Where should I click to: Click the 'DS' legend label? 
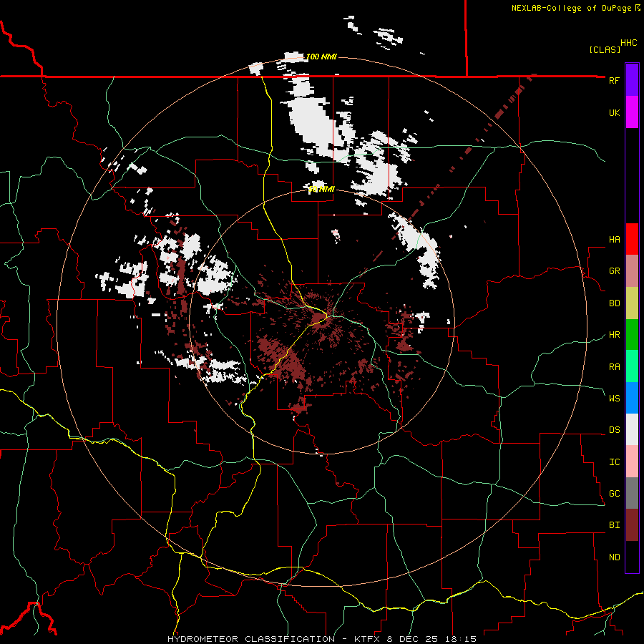point(614,430)
